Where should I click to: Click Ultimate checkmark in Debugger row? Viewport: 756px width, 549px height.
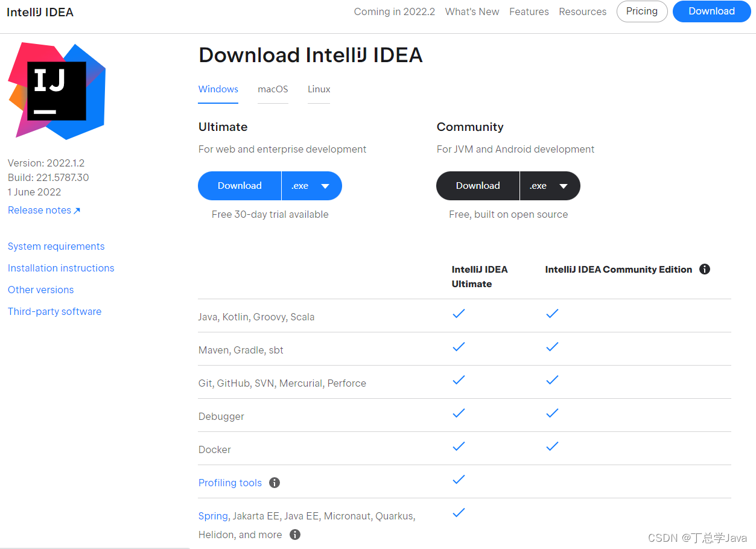[459, 413]
